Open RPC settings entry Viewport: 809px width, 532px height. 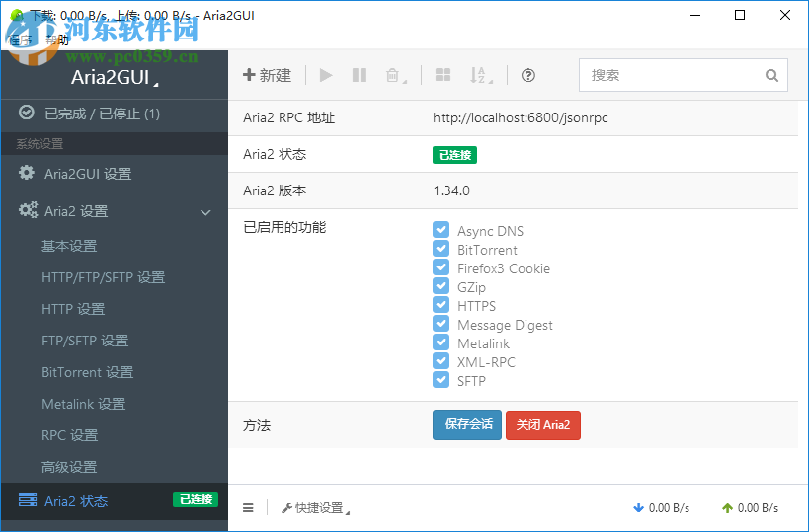(x=70, y=435)
